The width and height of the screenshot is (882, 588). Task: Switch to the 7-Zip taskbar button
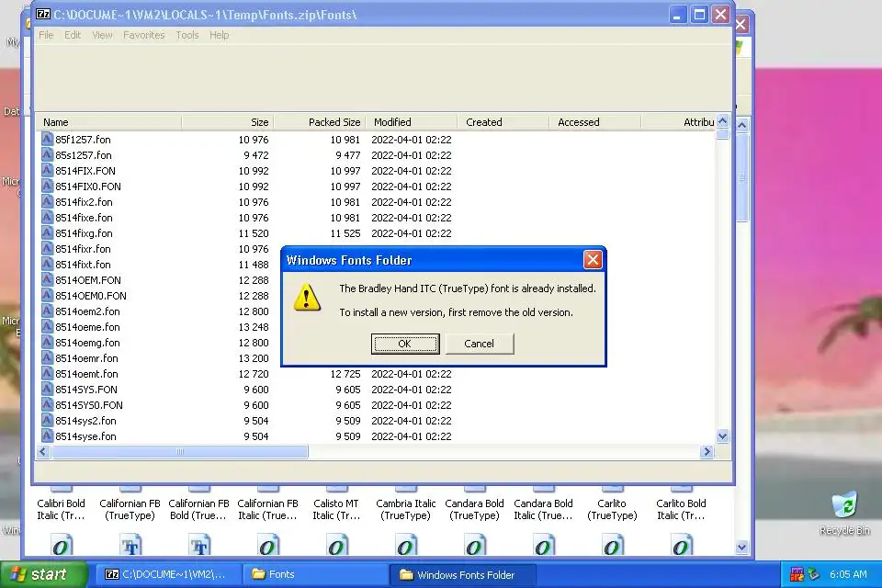coord(167,574)
